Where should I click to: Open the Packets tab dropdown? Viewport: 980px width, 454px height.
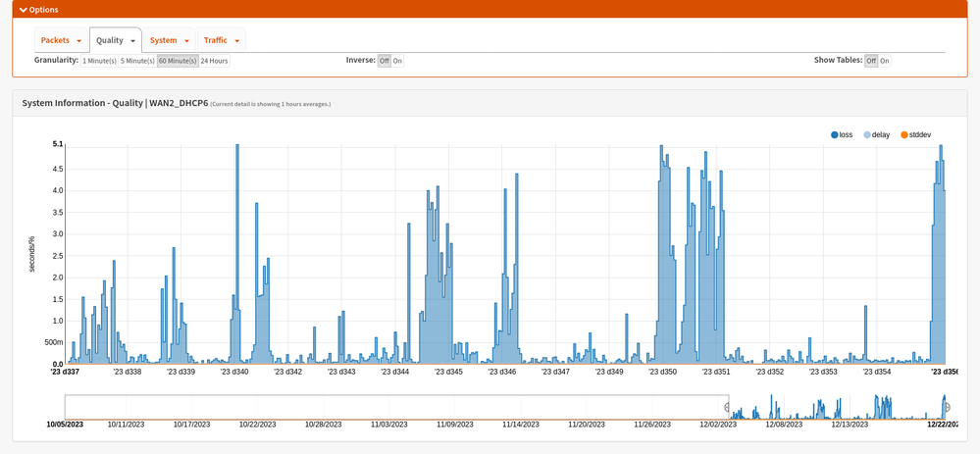tap(78, 41)
